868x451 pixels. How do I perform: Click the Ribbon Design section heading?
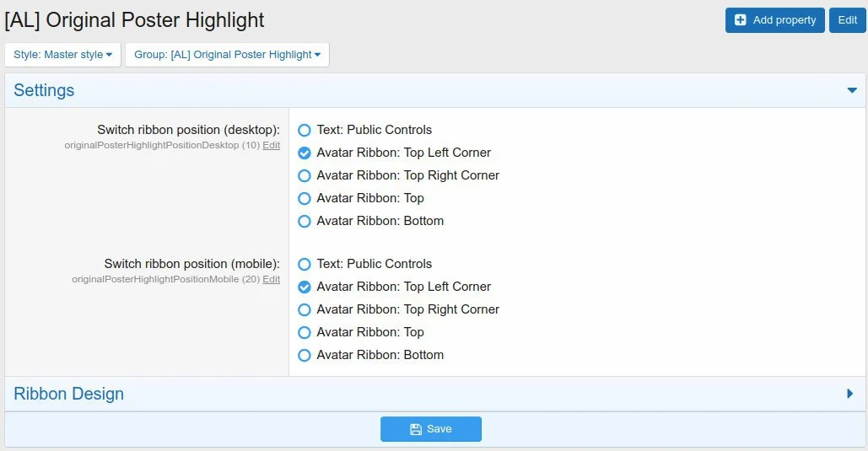69,394
